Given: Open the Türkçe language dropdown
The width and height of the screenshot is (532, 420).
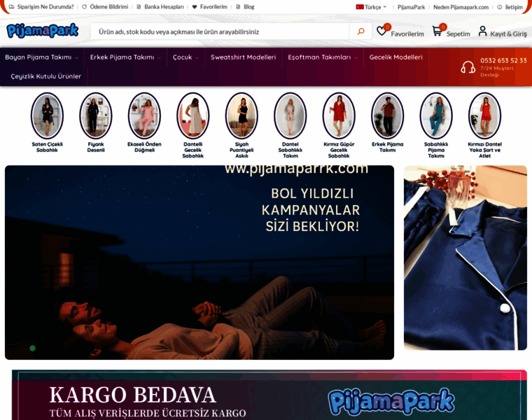Looking at the screenshot, I should click(372, 7).
